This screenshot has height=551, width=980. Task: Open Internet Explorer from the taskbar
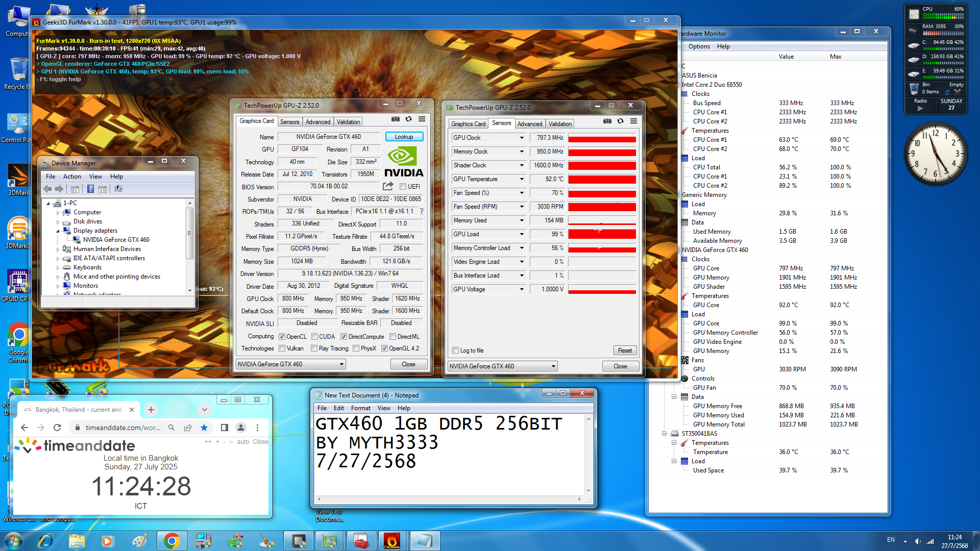(x=45, y=541)
